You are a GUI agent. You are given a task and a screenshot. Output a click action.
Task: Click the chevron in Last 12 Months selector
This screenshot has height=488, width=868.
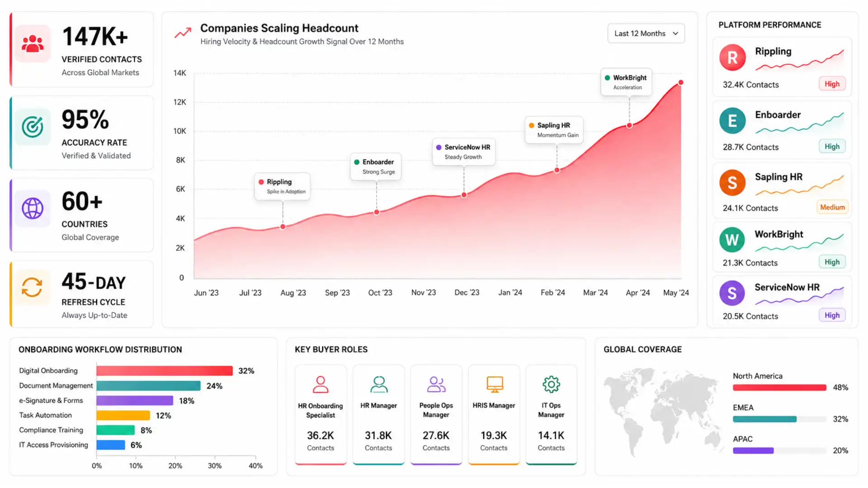point(675,33)
